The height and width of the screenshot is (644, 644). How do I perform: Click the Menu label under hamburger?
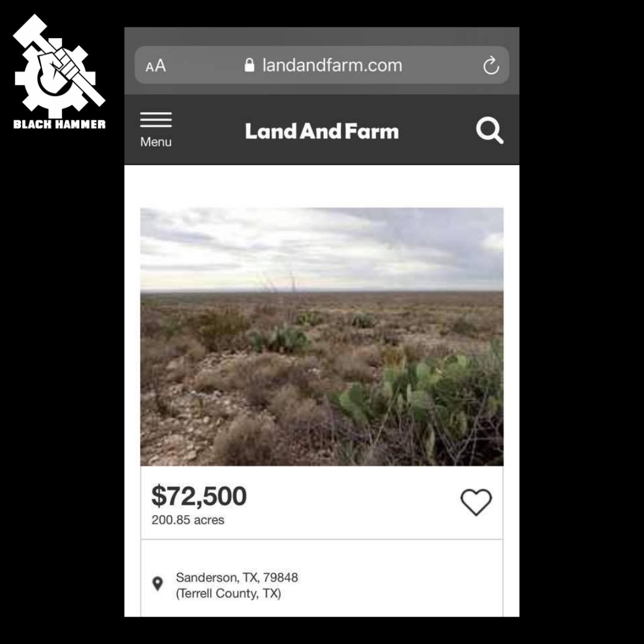(156, 142)
